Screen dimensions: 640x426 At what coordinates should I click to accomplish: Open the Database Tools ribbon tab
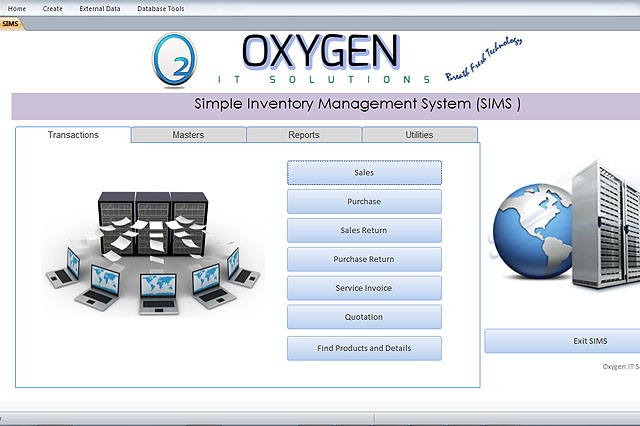pyautogui.click(x=161, y=9)
